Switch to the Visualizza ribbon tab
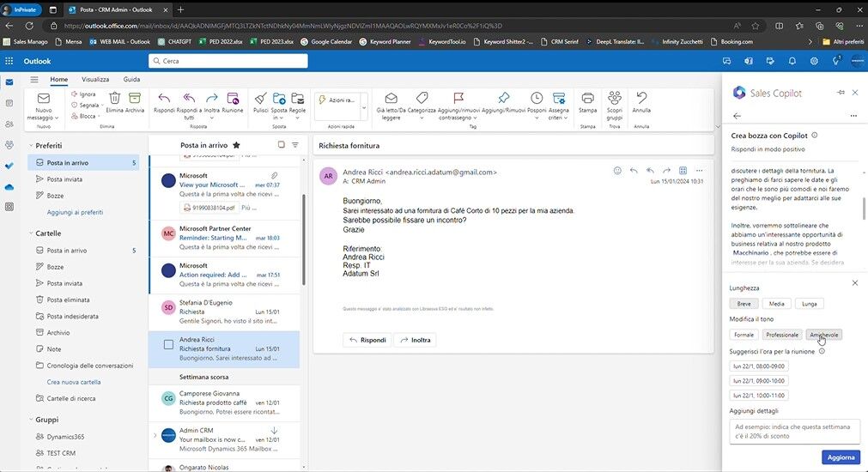The height and width of the screenshot is (472, 868). click(x=95, y=79)
